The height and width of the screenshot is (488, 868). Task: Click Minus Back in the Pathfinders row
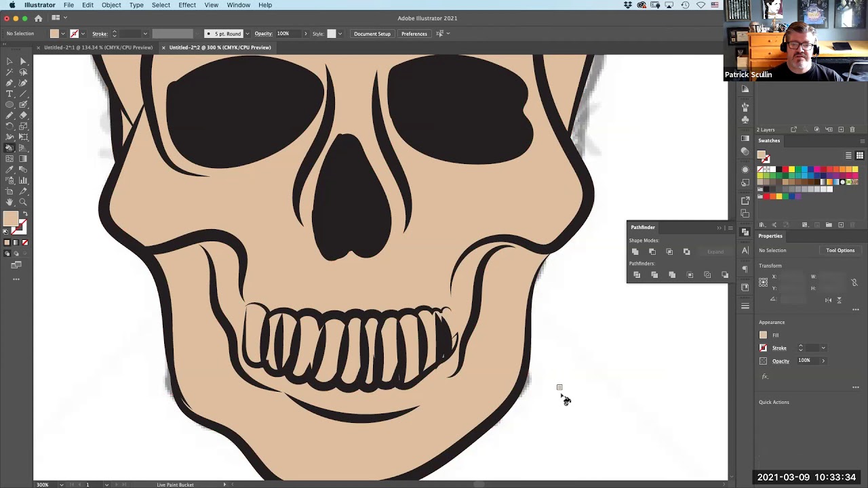tap(725, 274)
